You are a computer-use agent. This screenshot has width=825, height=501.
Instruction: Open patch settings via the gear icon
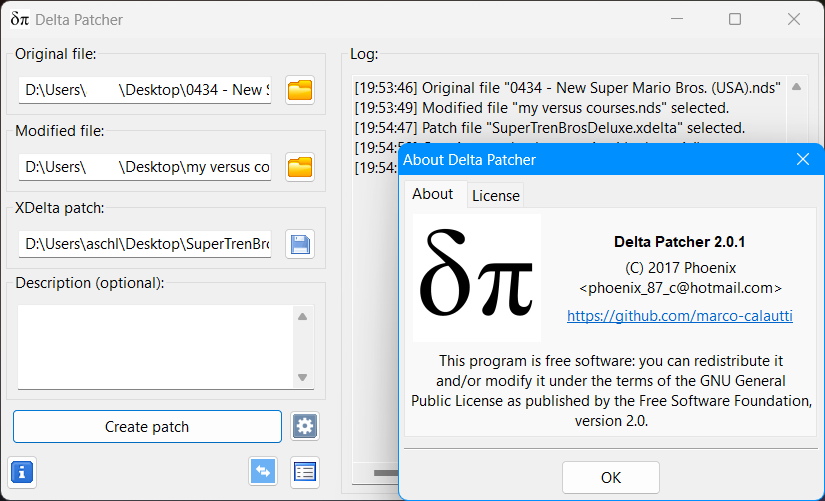305,426
